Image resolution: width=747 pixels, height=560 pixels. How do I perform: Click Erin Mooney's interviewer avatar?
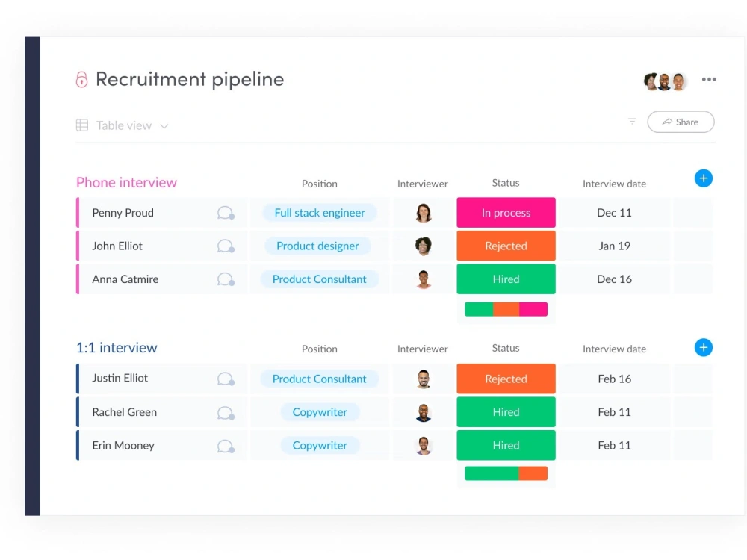pos(423,446)
